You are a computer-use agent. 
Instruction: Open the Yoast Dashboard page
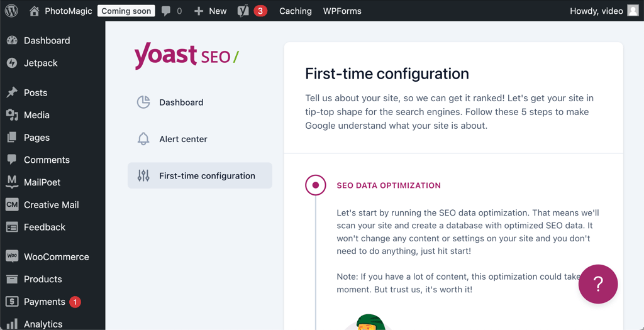181,102
